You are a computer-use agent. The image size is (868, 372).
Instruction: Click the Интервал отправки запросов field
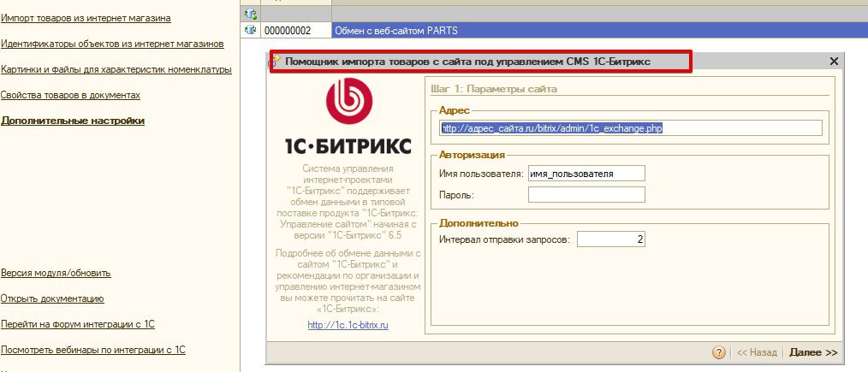point(611,239)
